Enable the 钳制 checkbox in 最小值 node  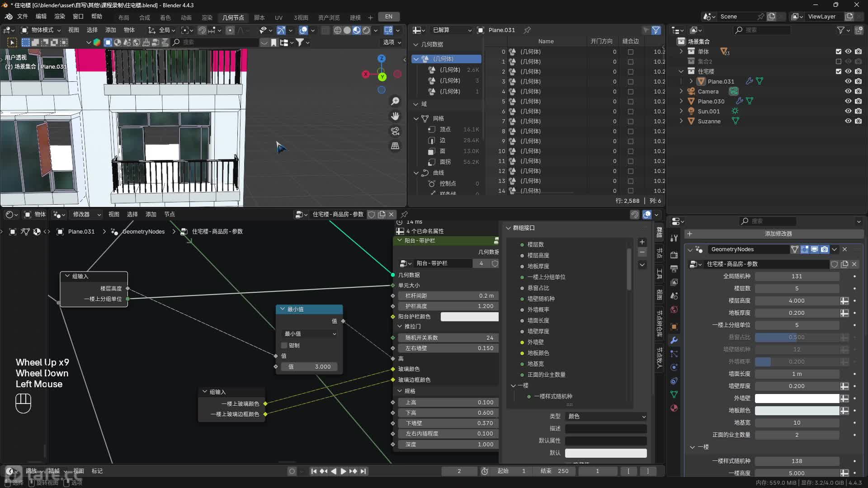284,345
